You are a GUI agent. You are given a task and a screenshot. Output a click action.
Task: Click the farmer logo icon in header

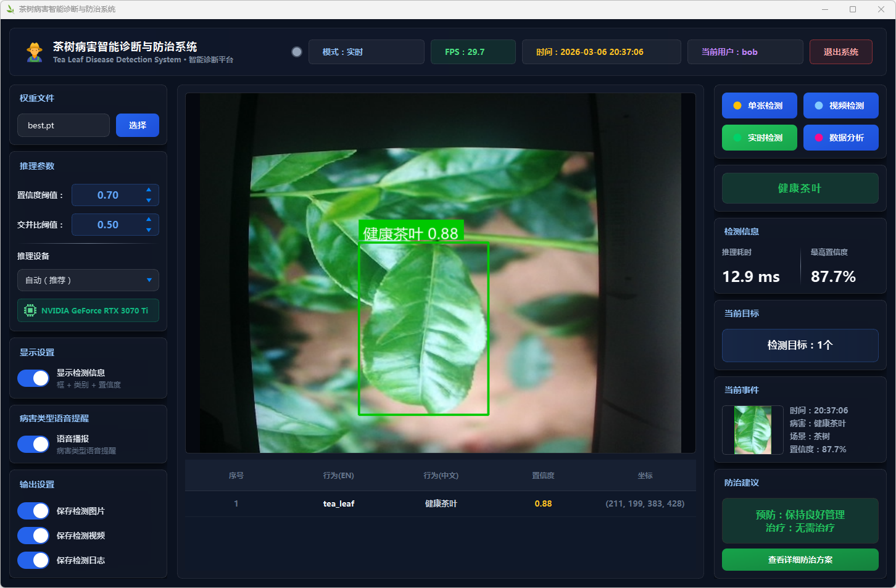(x=35, y=52)
